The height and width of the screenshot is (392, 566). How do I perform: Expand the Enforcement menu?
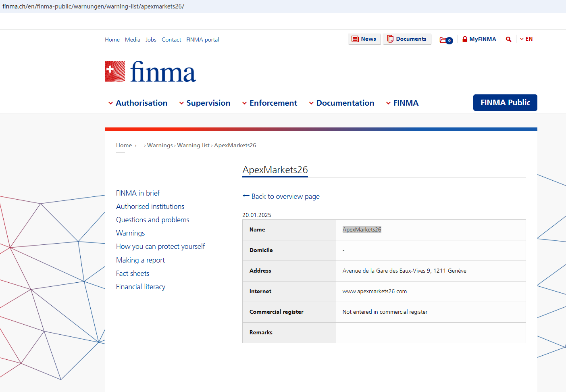pos(269,103)
